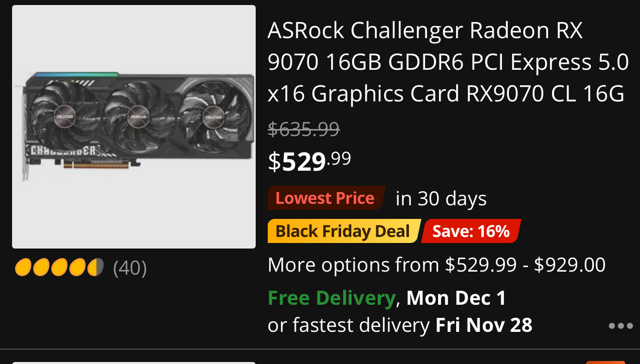
Task: Click the crossed-out $635.99 original price
Action: [303, 130]
